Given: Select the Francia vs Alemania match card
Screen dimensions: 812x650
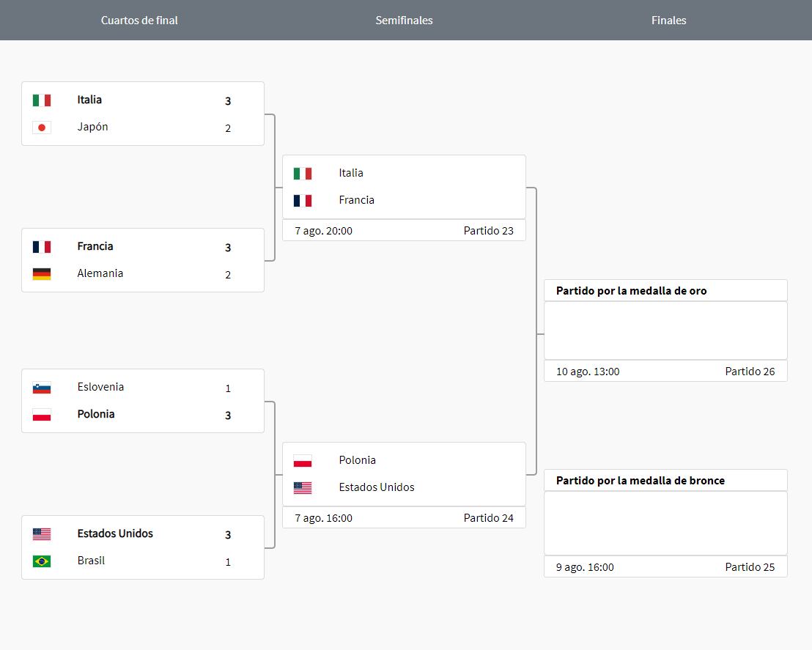Looking at the screenshot, I should (143, 260).
